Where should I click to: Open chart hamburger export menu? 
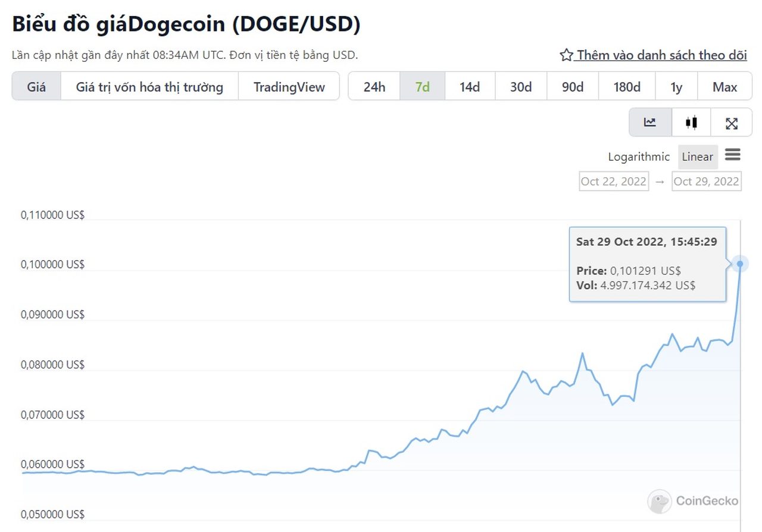(x=733, y=156)
